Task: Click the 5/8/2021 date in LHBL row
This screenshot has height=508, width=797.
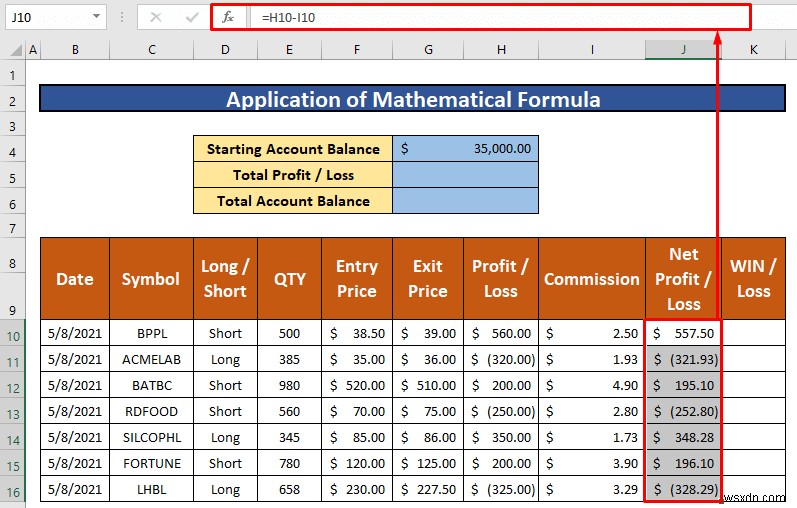Action: (75, 489)
